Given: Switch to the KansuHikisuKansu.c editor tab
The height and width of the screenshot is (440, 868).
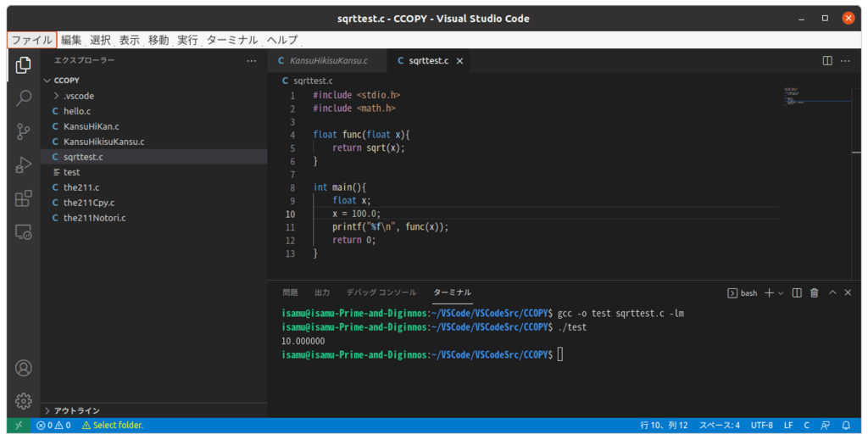Looking at the screenshot, I should coord(327,61).
